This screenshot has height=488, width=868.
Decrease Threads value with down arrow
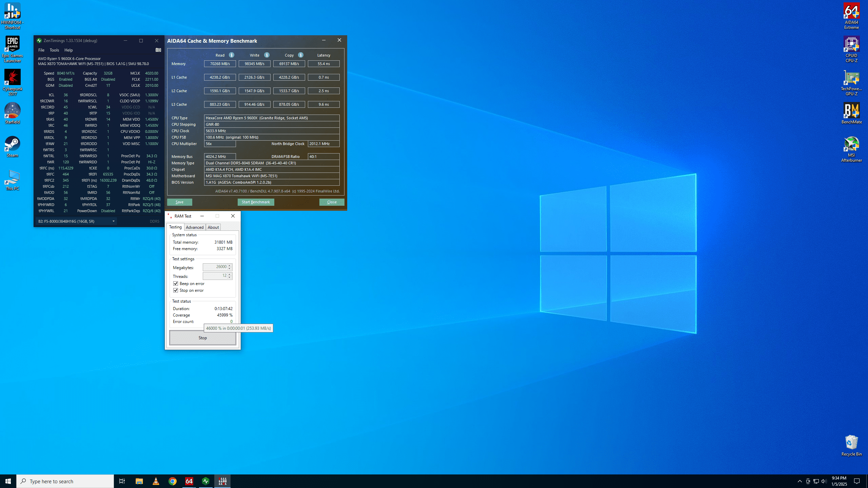230,278
